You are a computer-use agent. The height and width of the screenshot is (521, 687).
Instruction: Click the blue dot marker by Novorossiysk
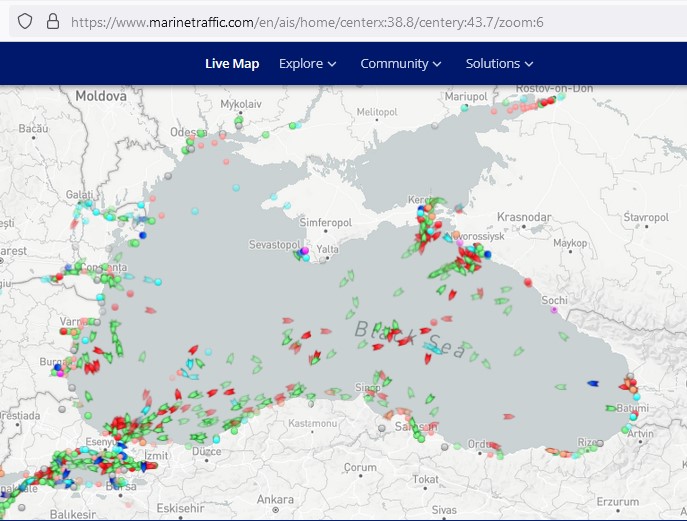[x=487, y=254]
